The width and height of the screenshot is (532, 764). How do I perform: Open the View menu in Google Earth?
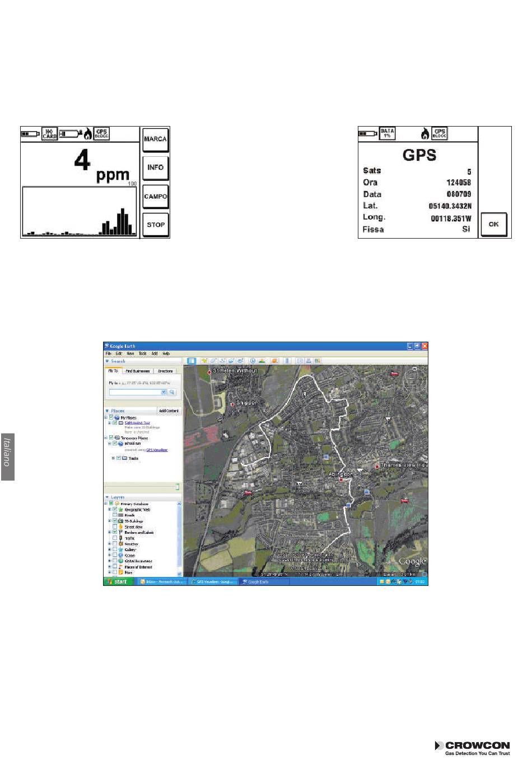(130, 353)
